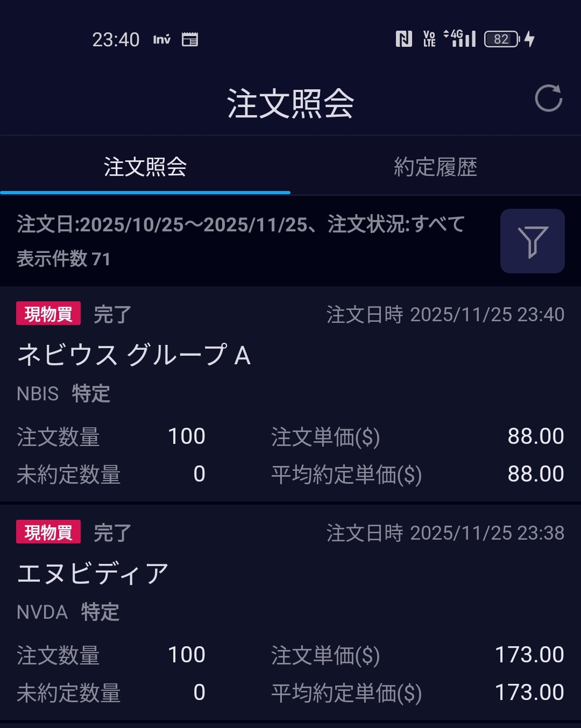Tap the 4G signal strength icon
The width and height of the screenshot is (581, 728).
(460, 38)
